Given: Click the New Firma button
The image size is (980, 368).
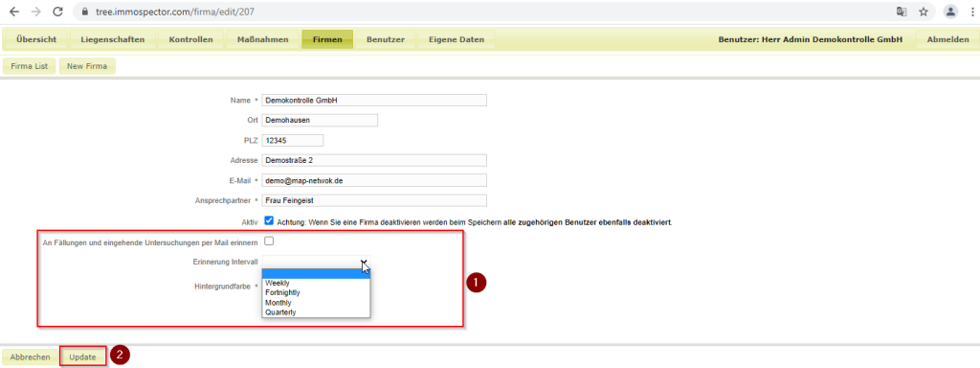Looking at the screenshot, I should (x=87, y=66).
